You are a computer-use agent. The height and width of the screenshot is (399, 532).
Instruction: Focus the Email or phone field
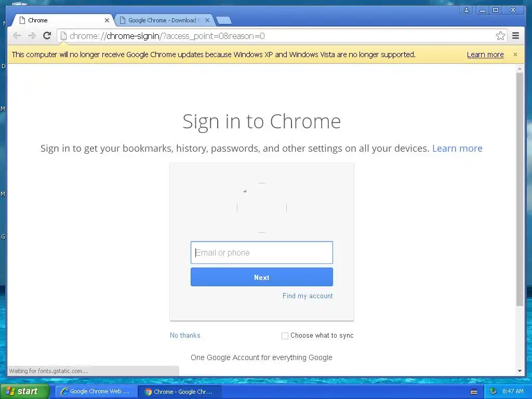262,252
